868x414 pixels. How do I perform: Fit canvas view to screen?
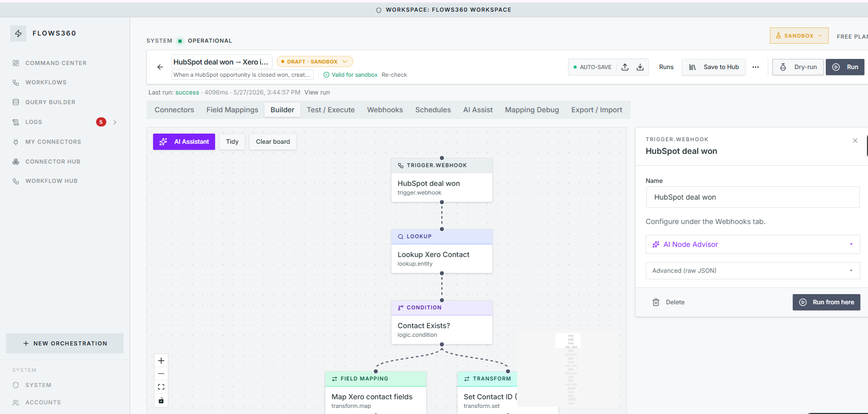coord(161,387)
